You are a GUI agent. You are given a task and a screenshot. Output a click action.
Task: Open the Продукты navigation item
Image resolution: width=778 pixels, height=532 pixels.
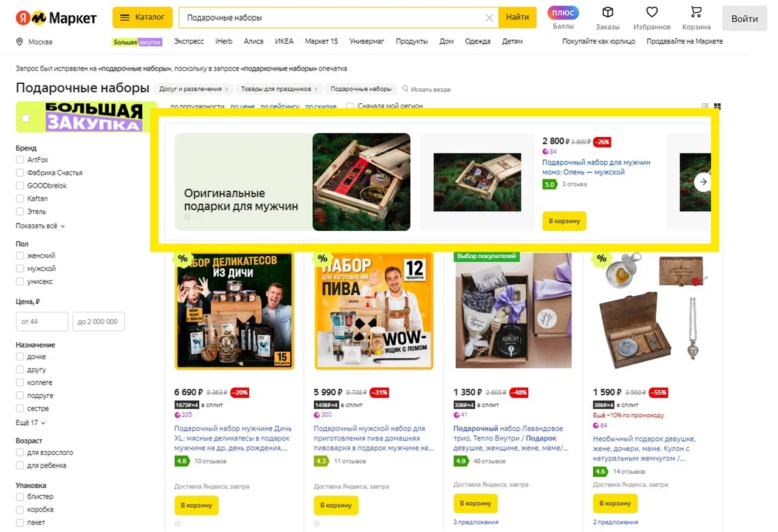(412, 41)
